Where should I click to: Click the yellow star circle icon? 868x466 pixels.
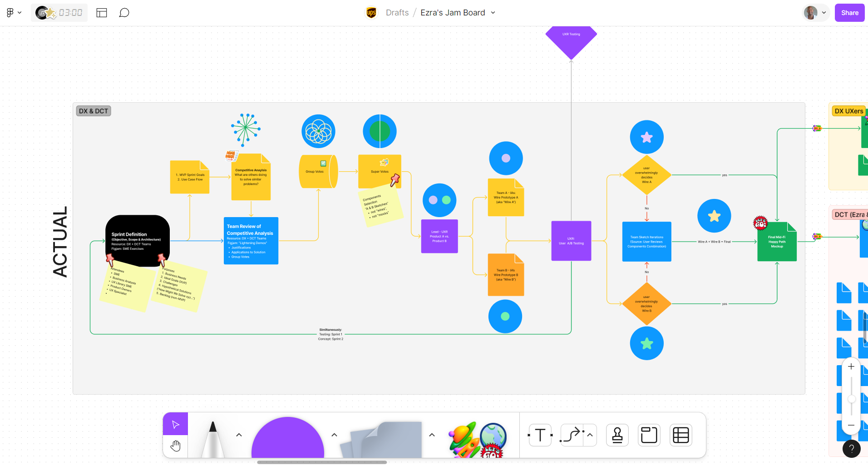coord(714,216)
